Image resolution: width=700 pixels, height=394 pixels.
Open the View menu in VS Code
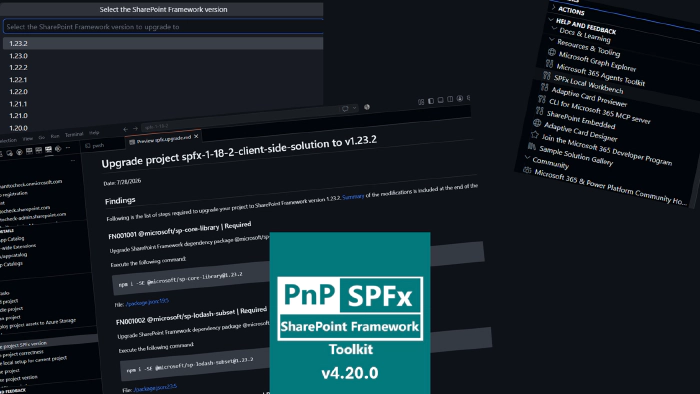coord(28,139)
